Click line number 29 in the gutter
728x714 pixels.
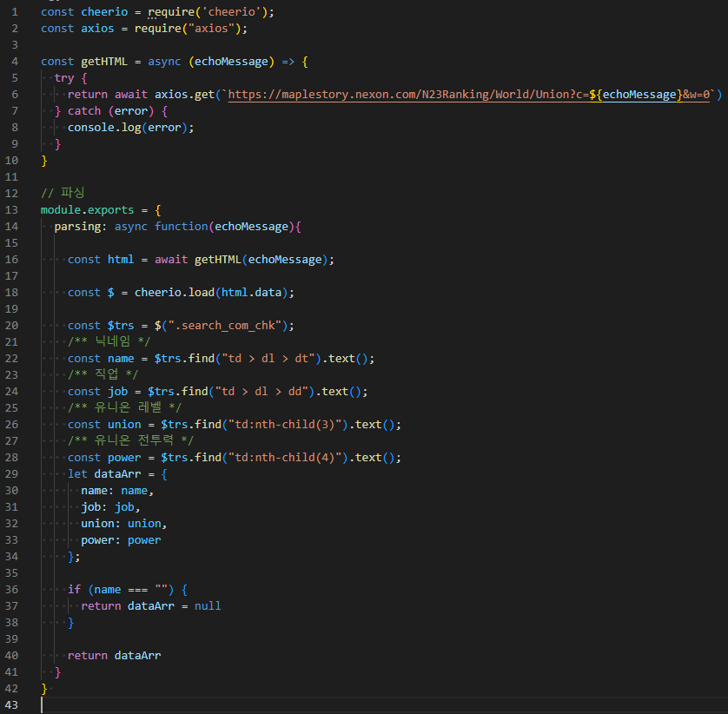(11, 473)
